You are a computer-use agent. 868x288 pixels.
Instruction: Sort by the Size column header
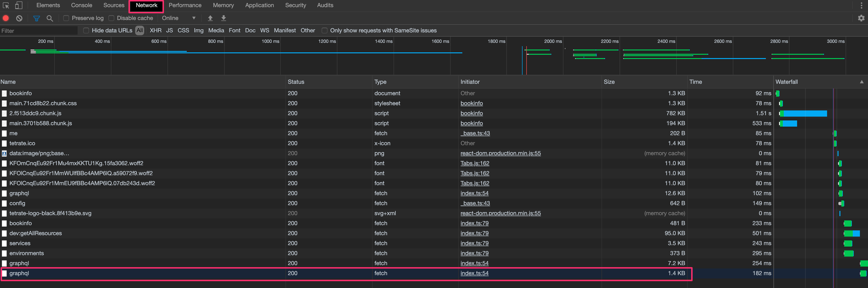[x=644, y=82]
